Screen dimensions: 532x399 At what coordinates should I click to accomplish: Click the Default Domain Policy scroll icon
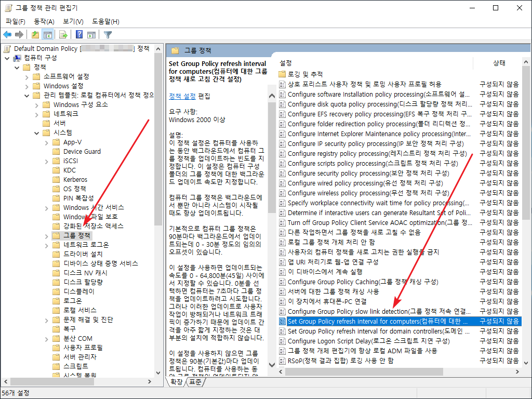(7, 48)
